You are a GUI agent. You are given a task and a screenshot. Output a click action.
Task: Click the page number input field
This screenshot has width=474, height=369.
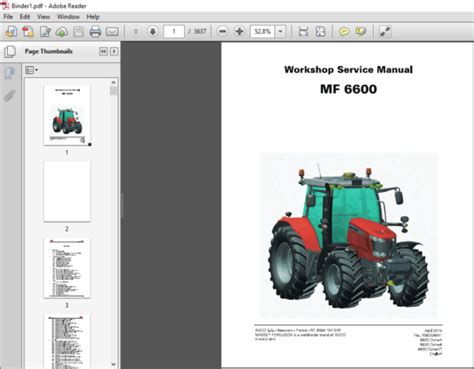click(x=174, y=32)
